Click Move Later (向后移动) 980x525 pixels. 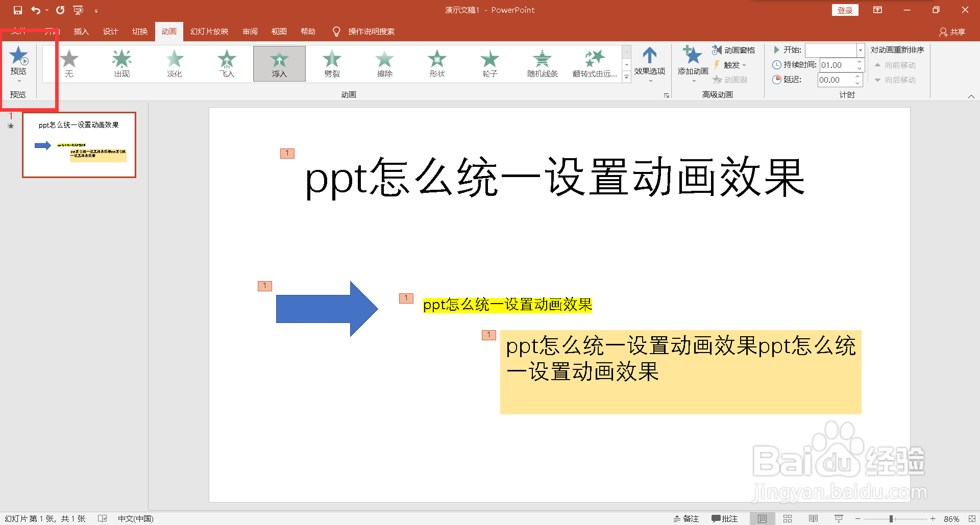coord(895,80)
